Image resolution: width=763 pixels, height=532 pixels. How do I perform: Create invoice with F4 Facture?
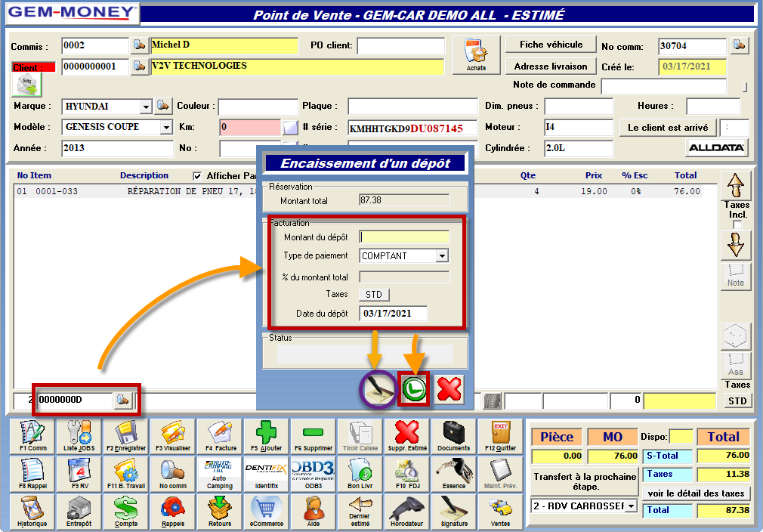[x=220, y=436]
